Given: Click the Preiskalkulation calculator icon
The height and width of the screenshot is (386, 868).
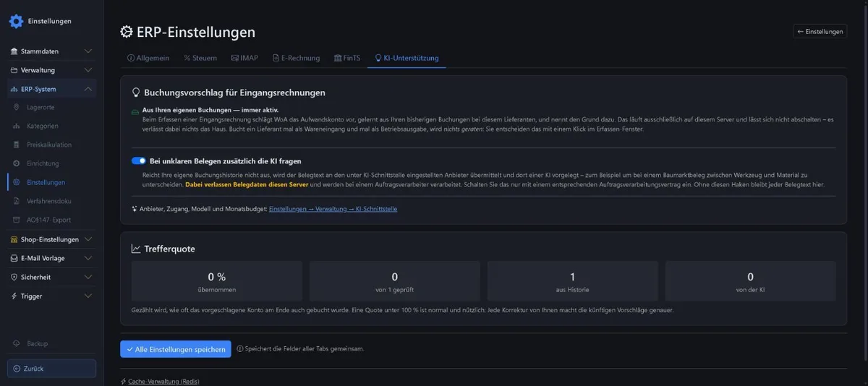Looking at the screenshot, I should click(x=17, y=145).
